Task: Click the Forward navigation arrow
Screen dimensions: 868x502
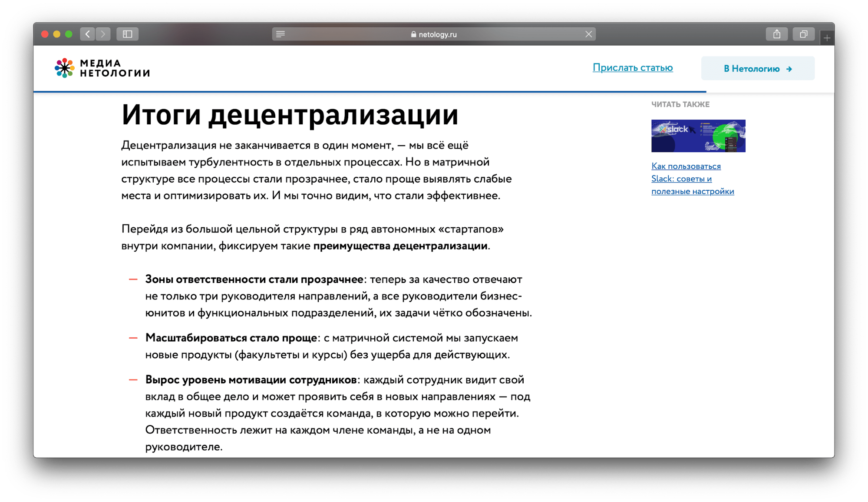Action: point(103,34)
